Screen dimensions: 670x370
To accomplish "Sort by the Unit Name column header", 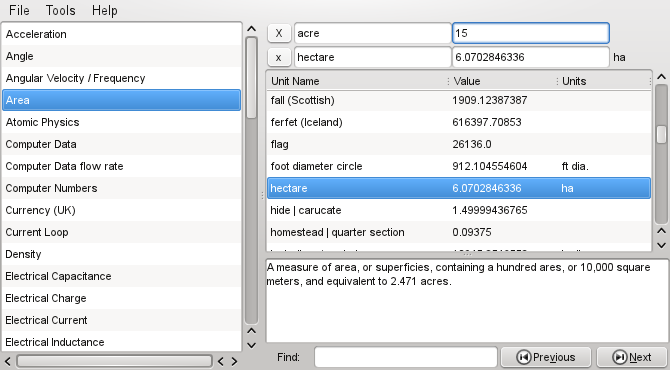I will tap(358, 81).
